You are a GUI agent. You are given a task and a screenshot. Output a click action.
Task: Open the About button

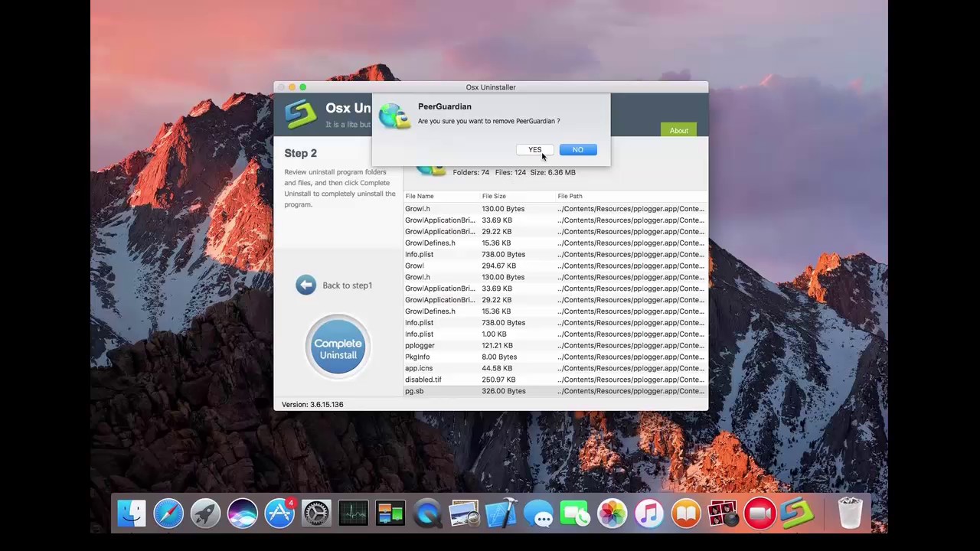click(679, 130)
